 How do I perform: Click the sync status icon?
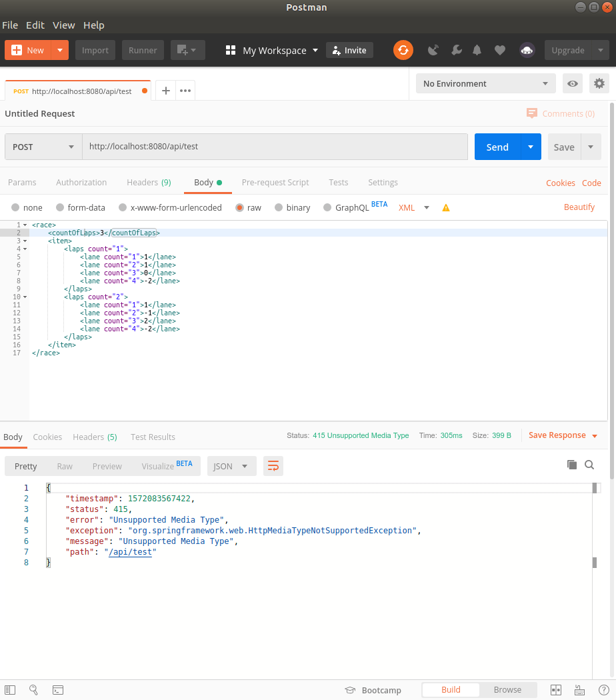[x=403, y=50]
